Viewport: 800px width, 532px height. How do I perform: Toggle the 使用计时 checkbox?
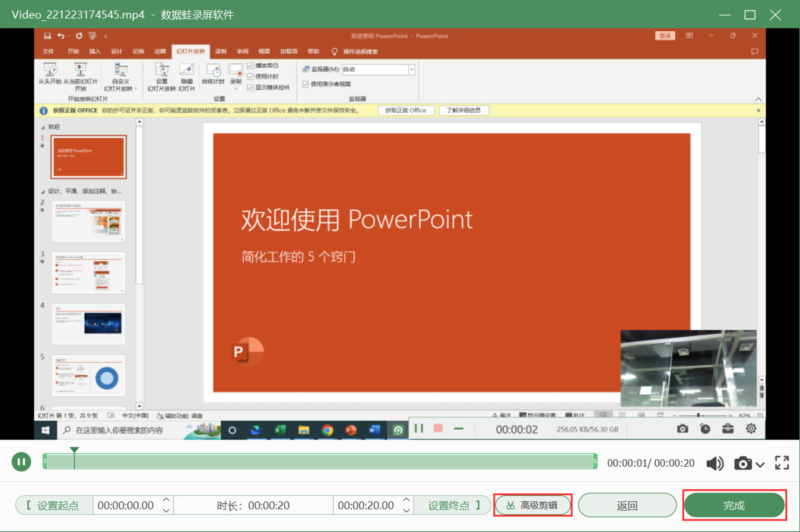point(250,76)
